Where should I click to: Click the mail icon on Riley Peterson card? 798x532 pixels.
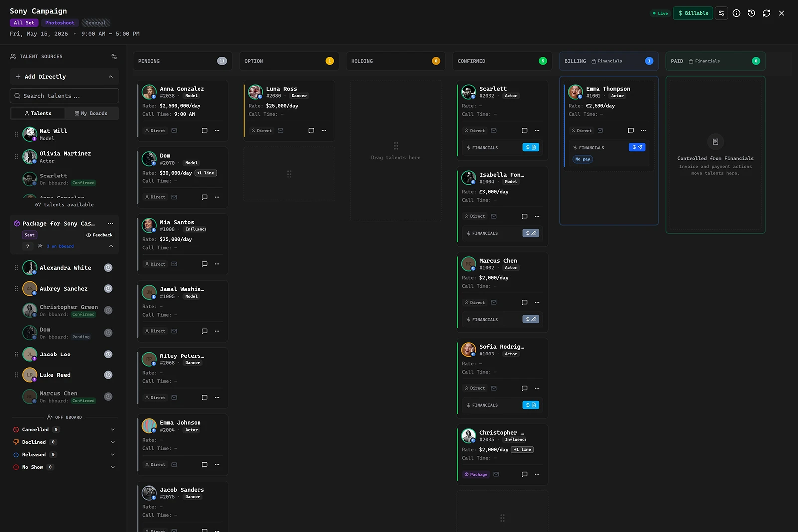point(174,398)
